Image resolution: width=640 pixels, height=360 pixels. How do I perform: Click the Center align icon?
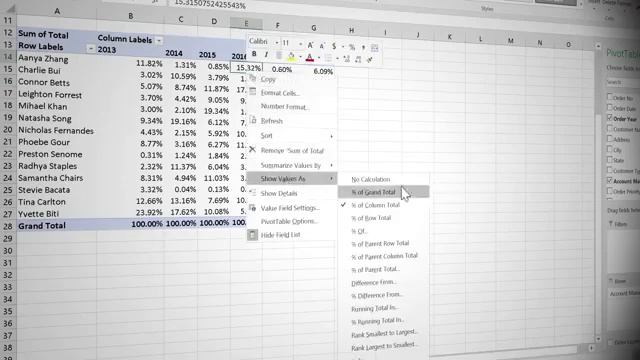(x=279, y=56)
